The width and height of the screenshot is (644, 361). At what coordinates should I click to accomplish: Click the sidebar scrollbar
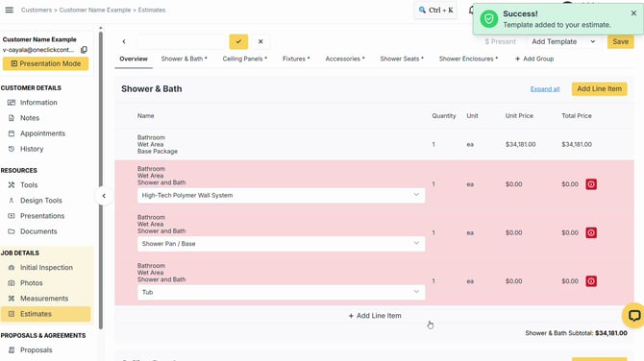pyautogui.click(x=101, y=180)
